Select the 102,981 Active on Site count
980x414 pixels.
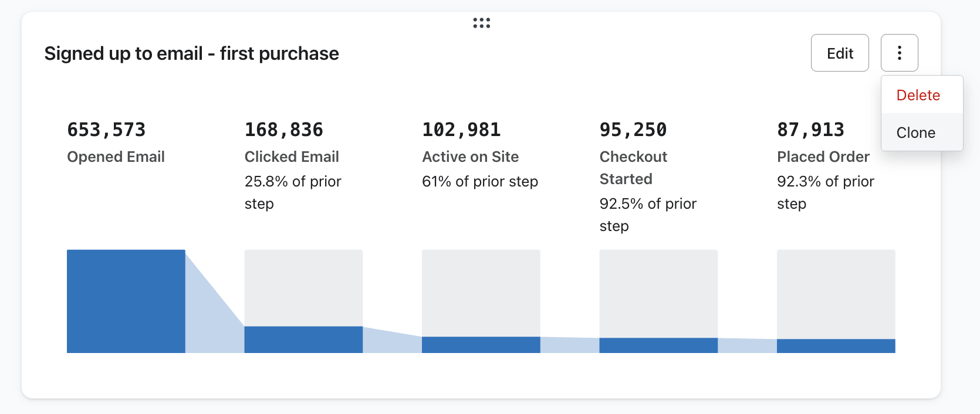[x=462, y=130]
